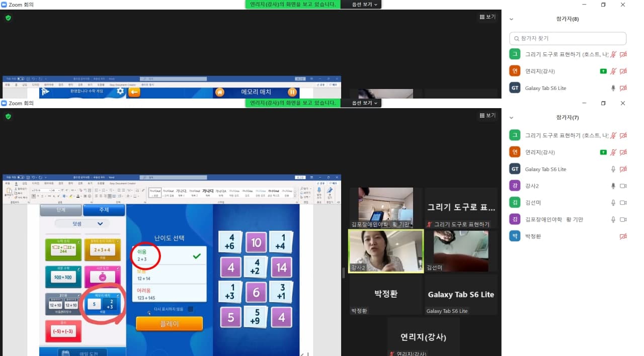Image resolution: width=644 pixels, height=356 pixels.
Task: Flip the 4+6 memory card
Action: (x=230, y=241)
